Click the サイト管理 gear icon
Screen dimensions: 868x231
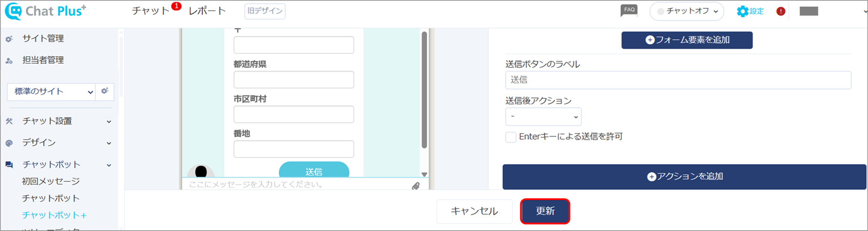tap(9, 39)
